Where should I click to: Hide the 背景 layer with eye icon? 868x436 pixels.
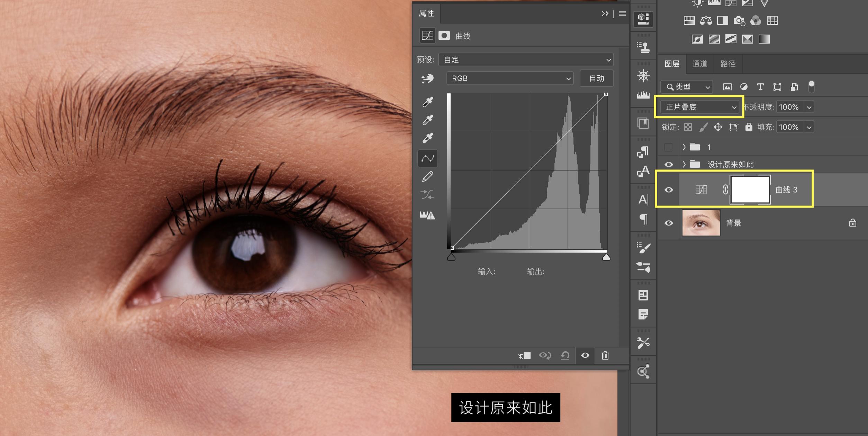tap(669, 223)
